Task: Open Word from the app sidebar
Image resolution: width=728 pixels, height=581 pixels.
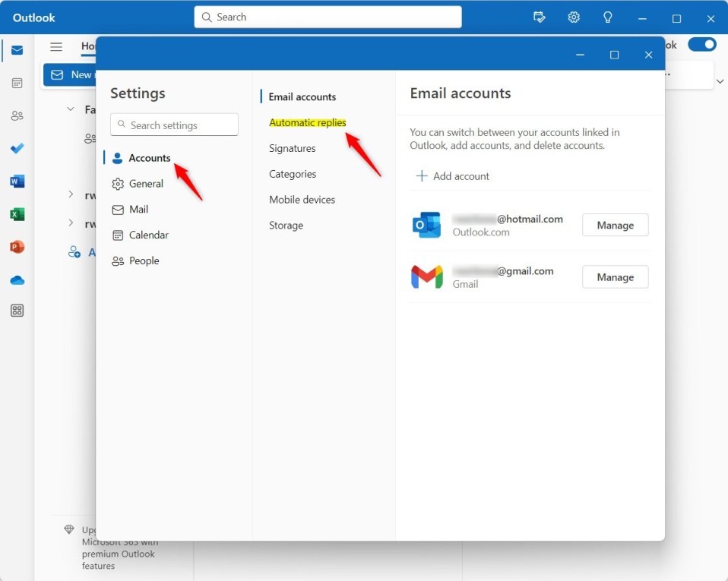Action: [x=17, y=181]
